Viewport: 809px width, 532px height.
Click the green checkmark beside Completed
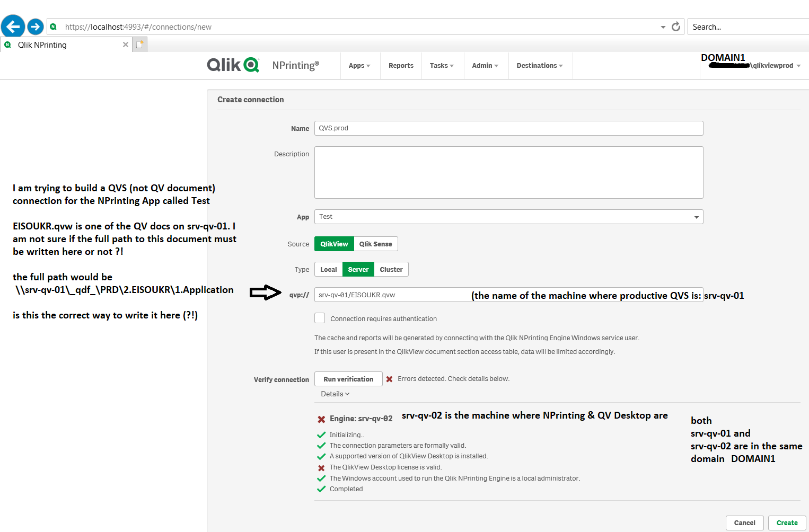tap(321, 489)
